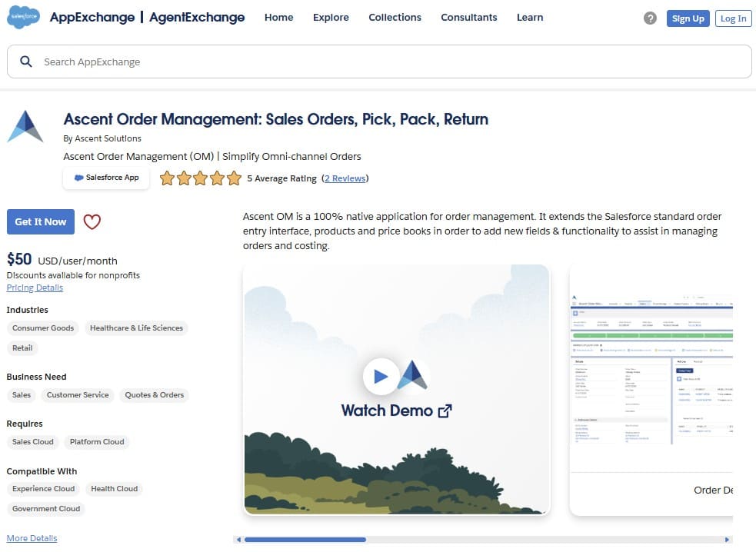Click the '5 Average Rating' text
The image size is (756, 552).
point(282,178)
